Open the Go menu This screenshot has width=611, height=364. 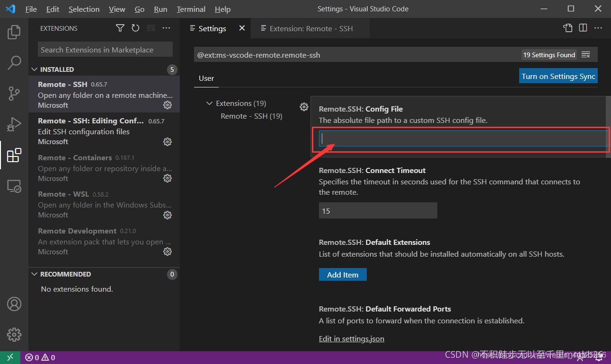(x=140, y=9)
